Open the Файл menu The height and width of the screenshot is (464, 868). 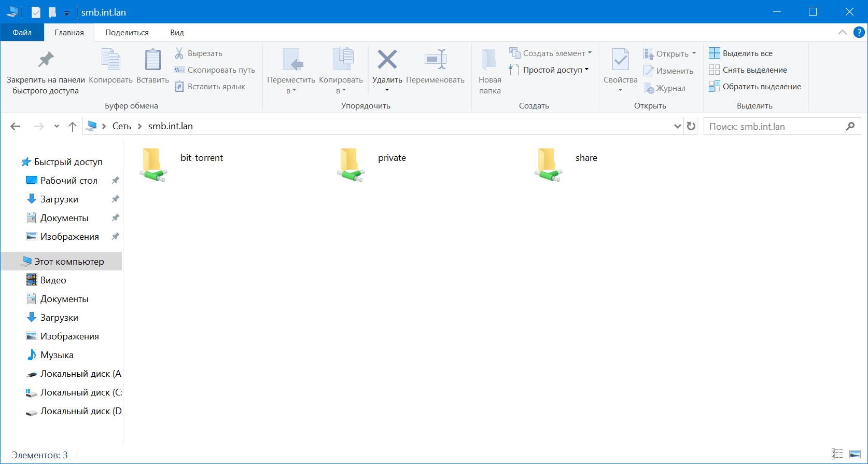click(x=22, y=32)
